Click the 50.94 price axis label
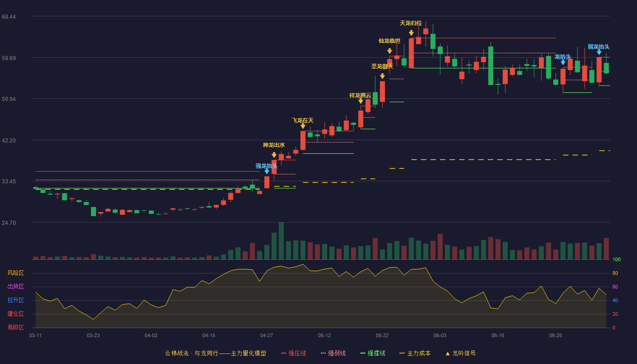 pos(9,99)
